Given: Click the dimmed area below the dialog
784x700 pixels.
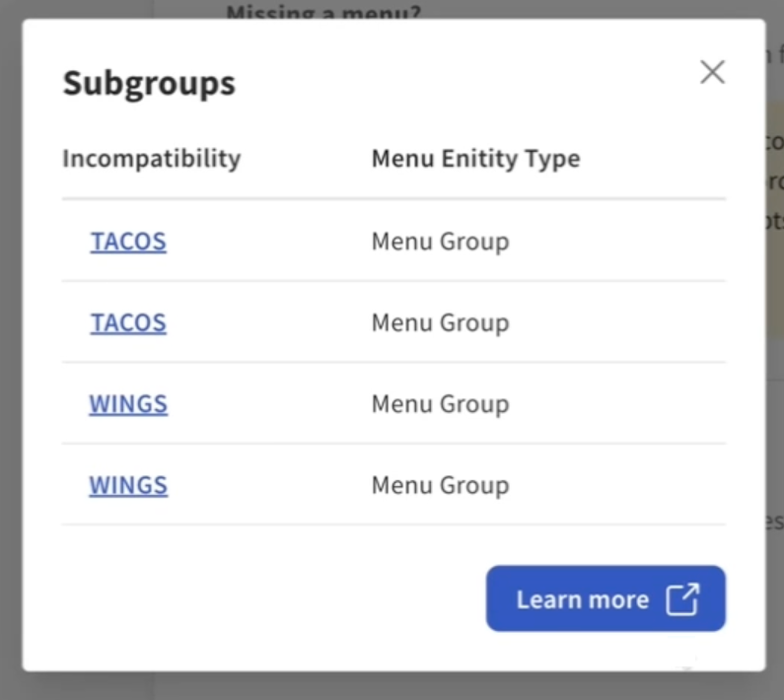Looking at the screenshot, I should click(x=394, y=687).
